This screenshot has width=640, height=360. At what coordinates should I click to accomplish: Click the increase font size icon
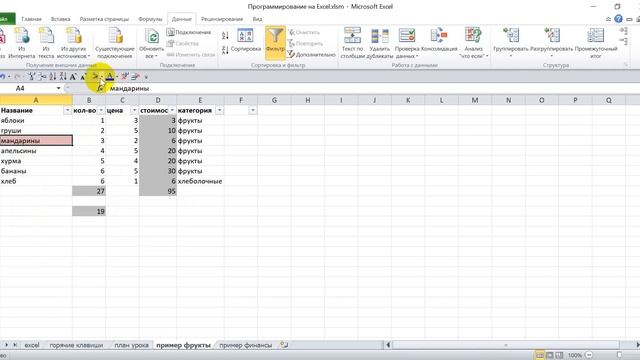click(73, 76)
